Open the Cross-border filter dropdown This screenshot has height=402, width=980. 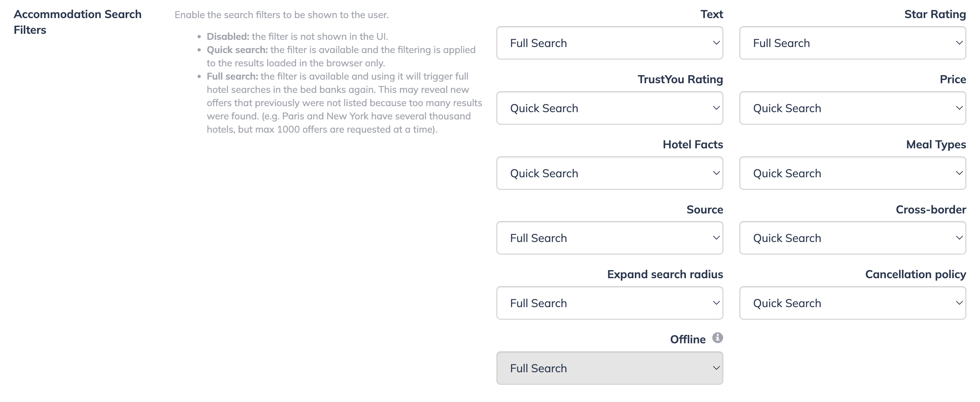coord(852,238)
